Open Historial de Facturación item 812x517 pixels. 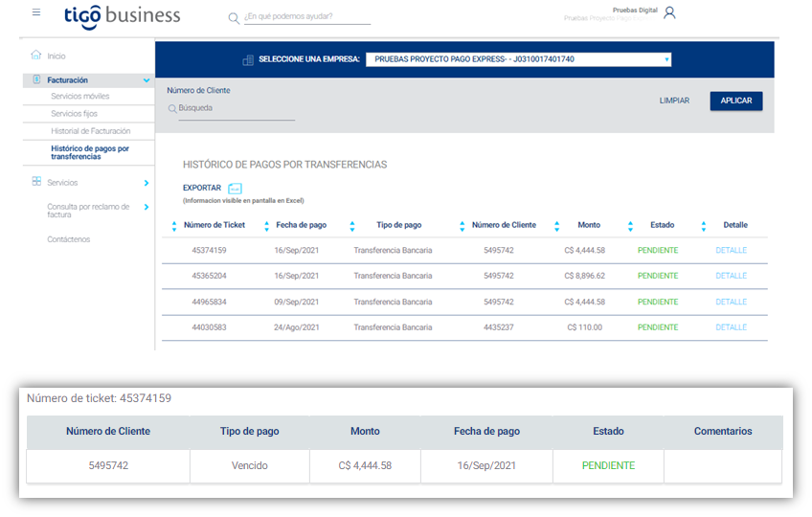pyautogui.click(x=91, y=131)
